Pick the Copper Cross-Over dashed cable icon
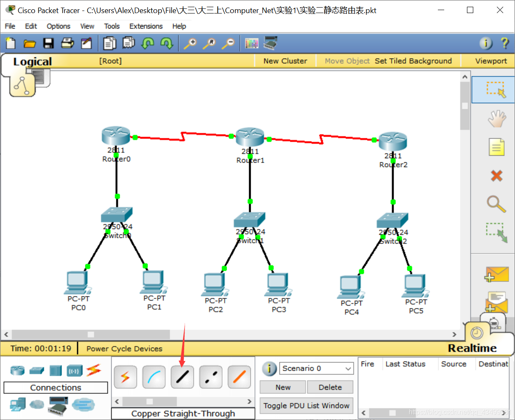 211,377
